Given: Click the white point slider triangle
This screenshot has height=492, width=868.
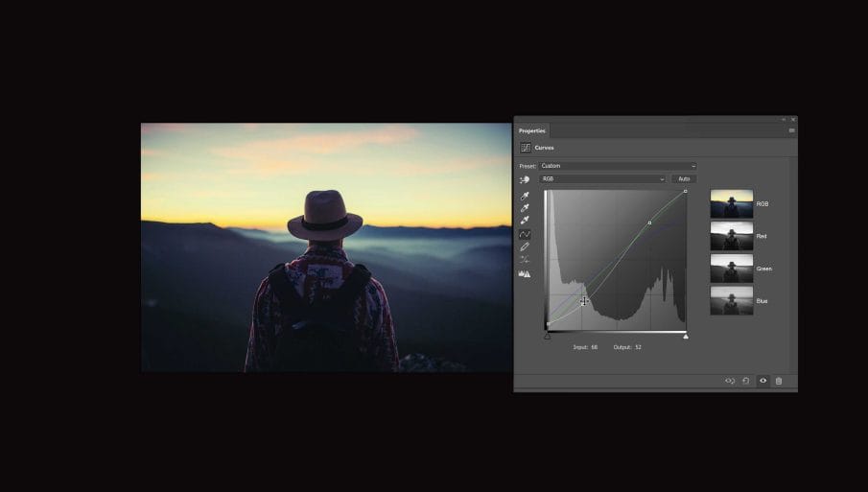Looking at the screenshot, I should click(x=686, y=336).
